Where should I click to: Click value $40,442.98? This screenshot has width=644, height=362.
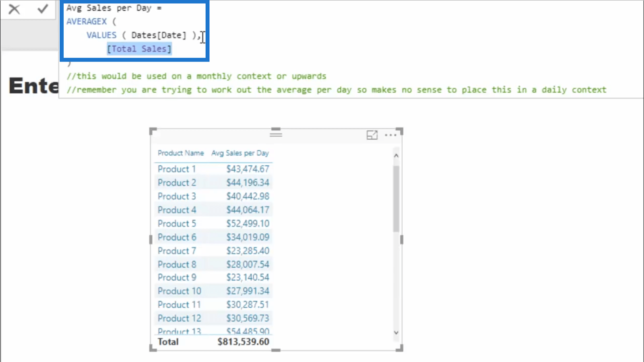(248, 196)
